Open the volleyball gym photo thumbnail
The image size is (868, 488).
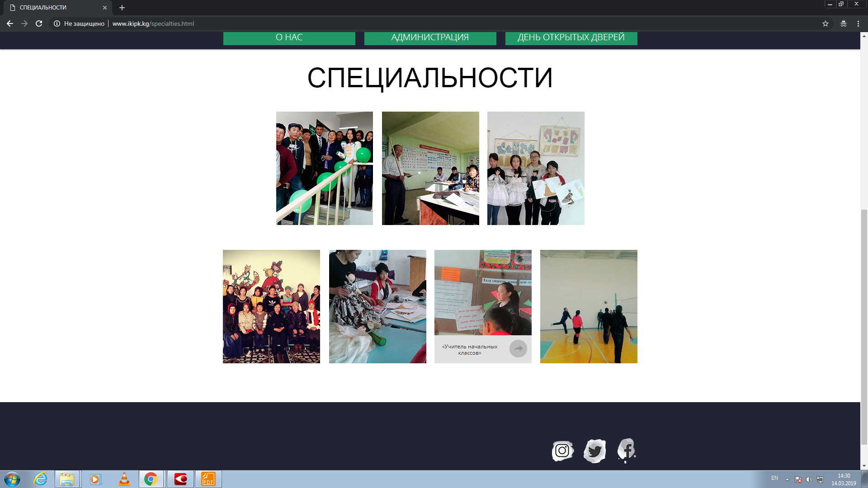click(x=588, y=306)
